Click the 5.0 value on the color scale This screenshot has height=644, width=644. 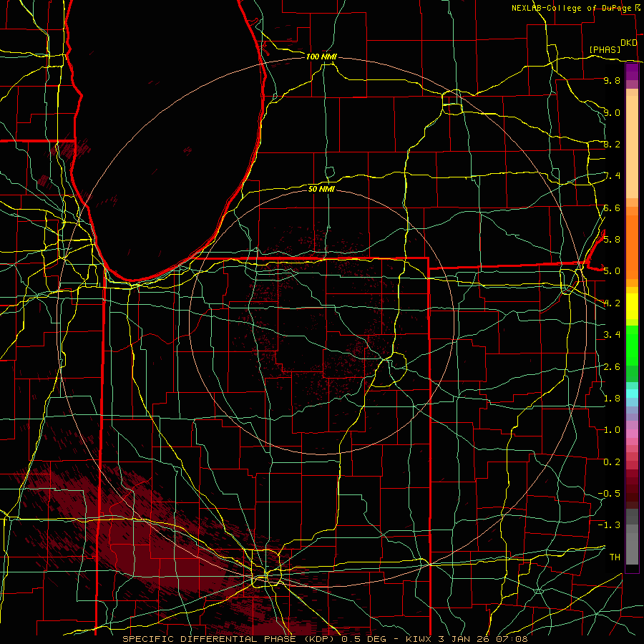coord(612,271)
